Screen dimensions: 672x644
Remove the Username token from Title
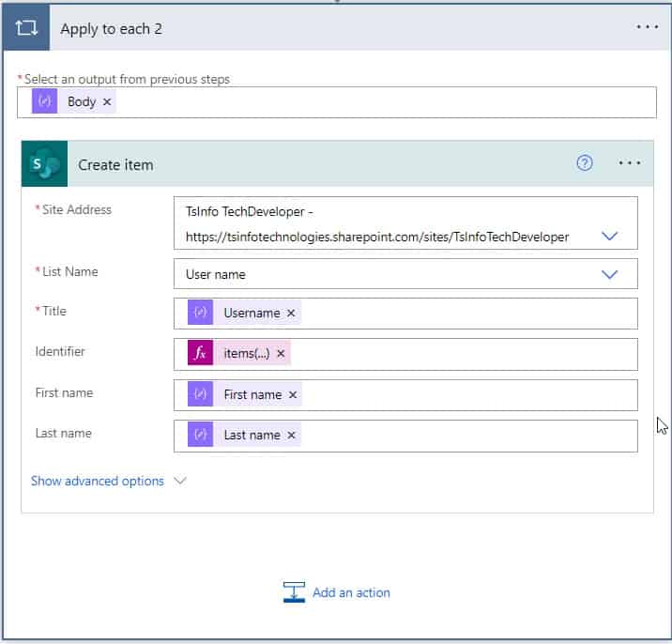pos(291,313)
